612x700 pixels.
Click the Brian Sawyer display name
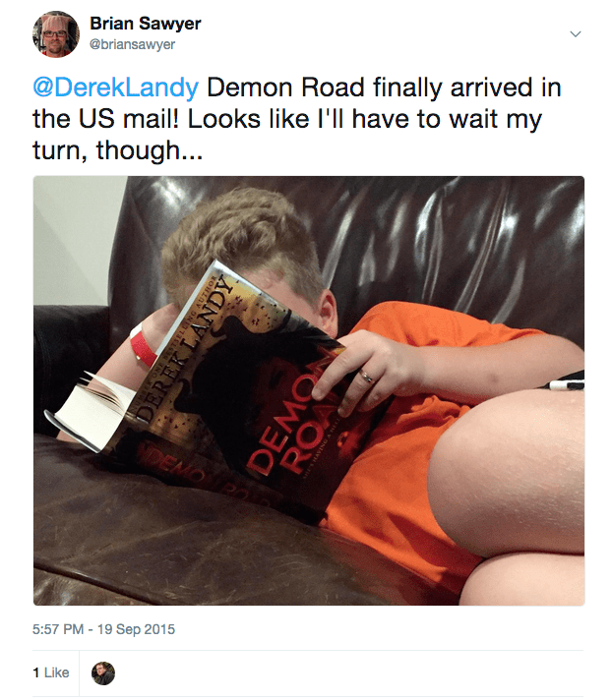tap(146, 24)
